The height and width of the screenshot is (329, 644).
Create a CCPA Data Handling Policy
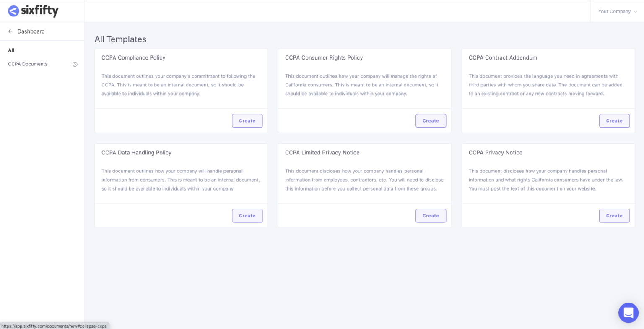point(247,216)
